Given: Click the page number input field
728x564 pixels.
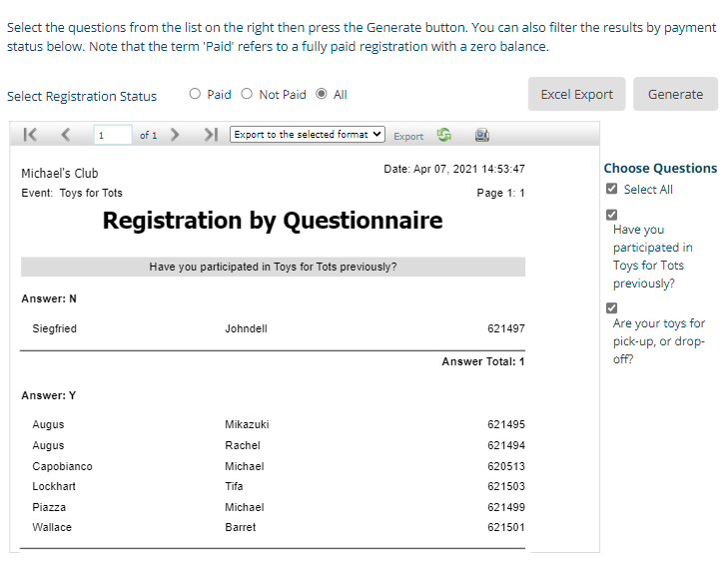Looking at the screenshot, I should point(113,135).
